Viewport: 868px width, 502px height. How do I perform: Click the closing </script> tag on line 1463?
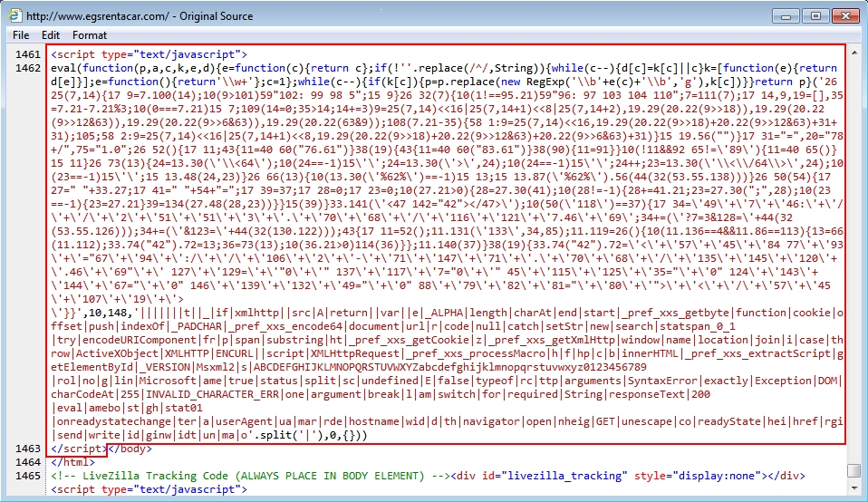coord(79,449)
